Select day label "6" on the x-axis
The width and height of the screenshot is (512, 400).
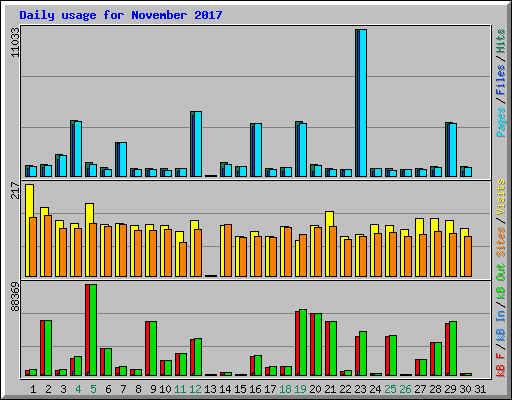[x=108, y=389]
